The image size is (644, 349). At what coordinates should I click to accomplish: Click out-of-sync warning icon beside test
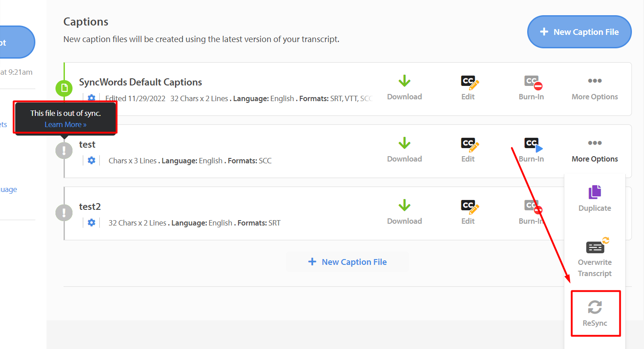click(64, 150)
